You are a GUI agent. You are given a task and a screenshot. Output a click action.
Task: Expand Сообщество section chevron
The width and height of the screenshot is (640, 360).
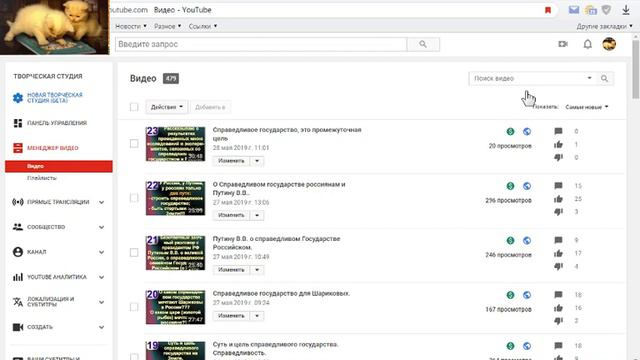click(x=102, y=227)
